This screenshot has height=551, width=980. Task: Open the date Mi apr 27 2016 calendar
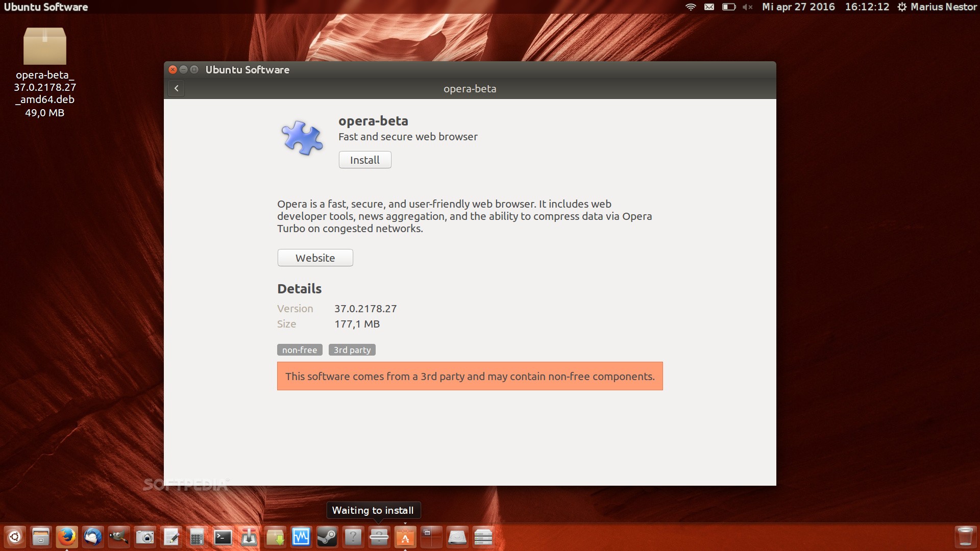pos(798,7)
